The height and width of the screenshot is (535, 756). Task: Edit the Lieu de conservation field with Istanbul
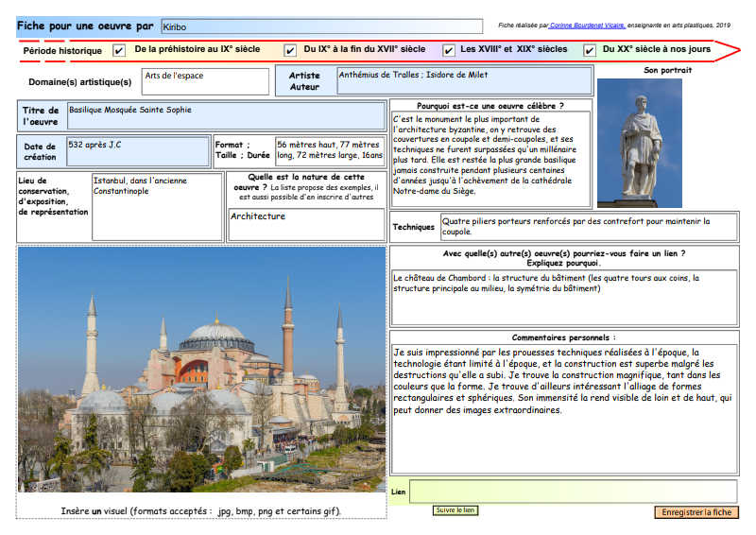(x=156, y=205)
